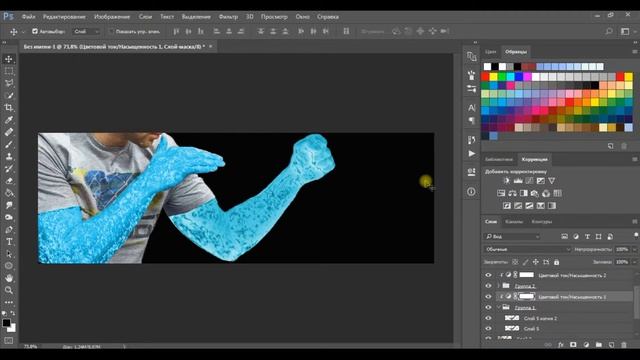Image resolution: width=640 pixels, height=360 pixels.
Task: Add a Vibrance adjustment (triangle icon)
Action: (x=552, y=181)
